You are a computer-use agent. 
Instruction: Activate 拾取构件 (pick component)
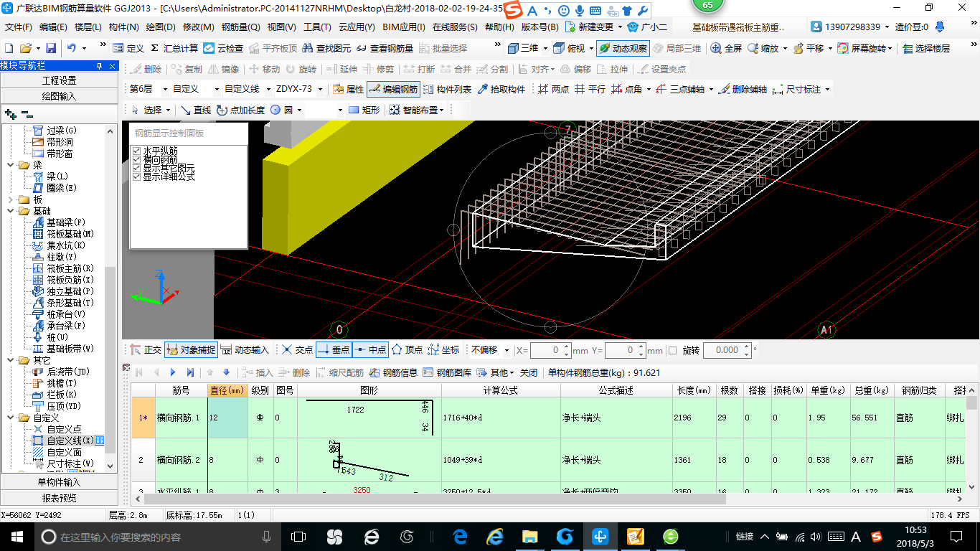pos(501,89)
